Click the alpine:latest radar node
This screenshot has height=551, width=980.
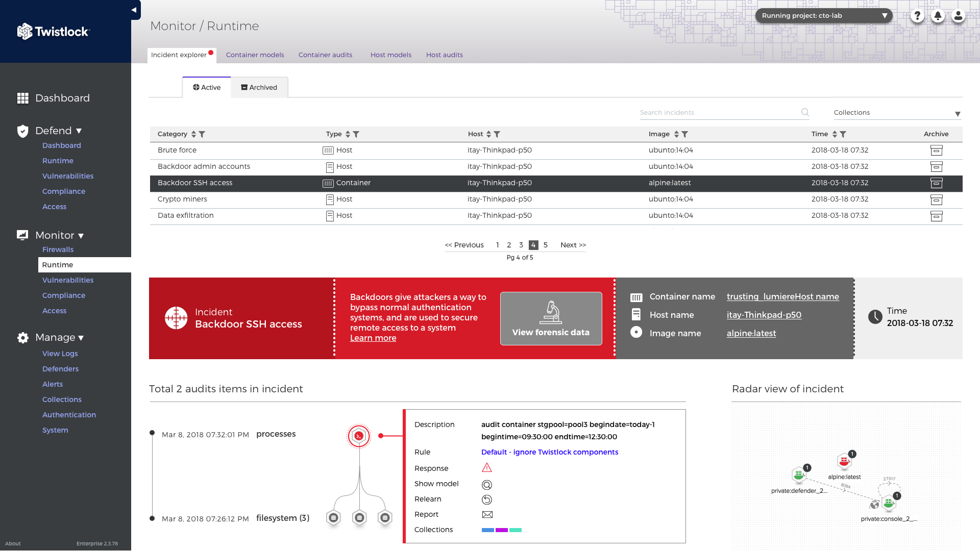844,462
